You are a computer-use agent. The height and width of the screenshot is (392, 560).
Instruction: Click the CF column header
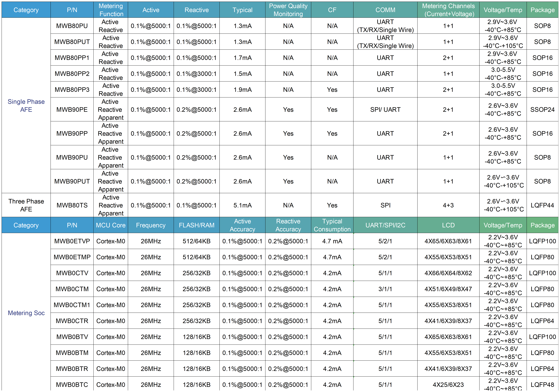(x=332, y=10)
